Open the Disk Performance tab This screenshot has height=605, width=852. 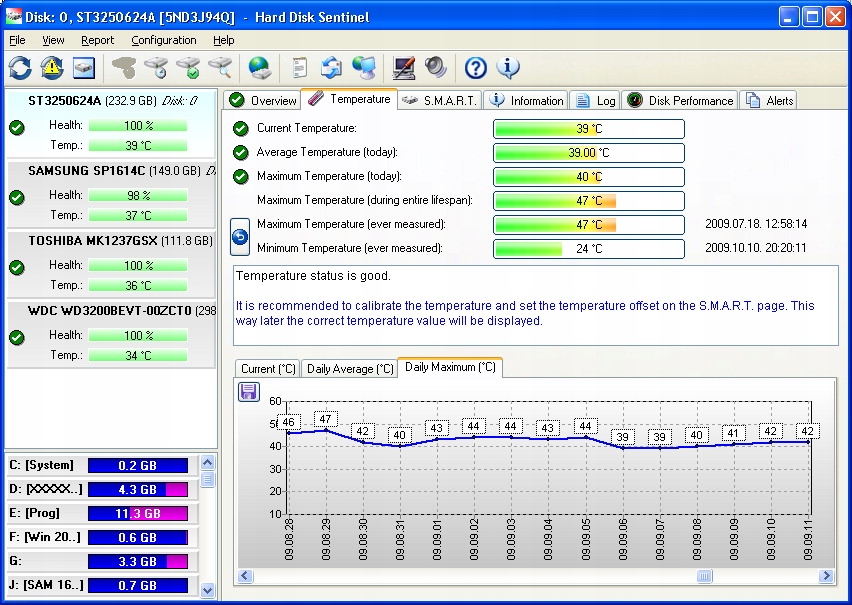coord(681,100)
